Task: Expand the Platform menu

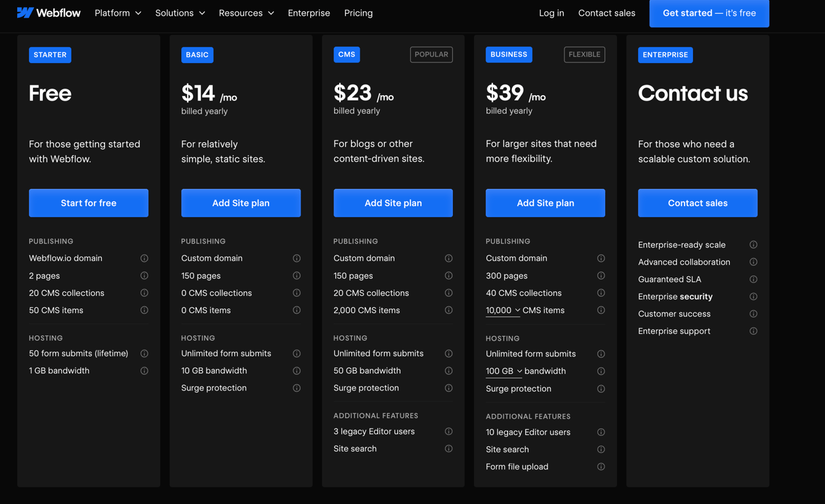Action: 118,13
